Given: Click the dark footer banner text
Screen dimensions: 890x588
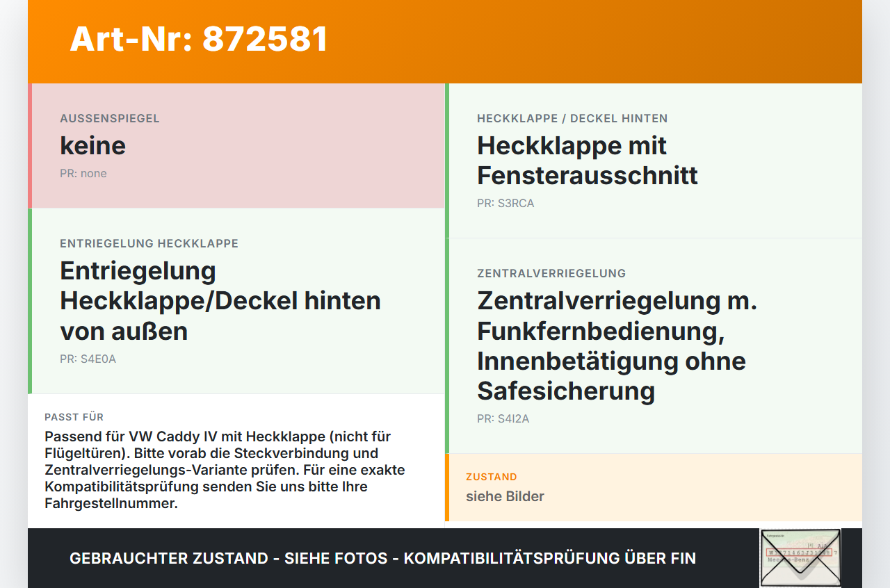Looking at the screenshot, I should 382,558.
